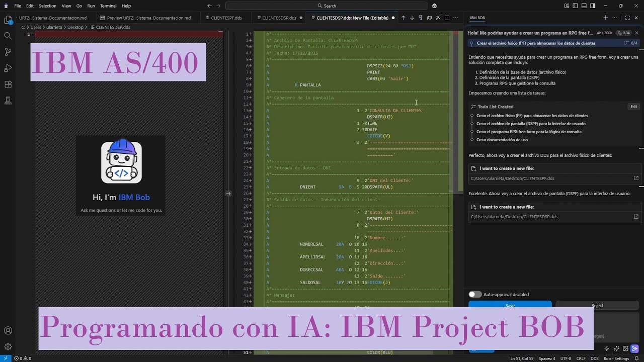Image resolution: width=644 pixels, height=362 pixels.
Task: Change line endings via CRLF
Action: (581, 358)
